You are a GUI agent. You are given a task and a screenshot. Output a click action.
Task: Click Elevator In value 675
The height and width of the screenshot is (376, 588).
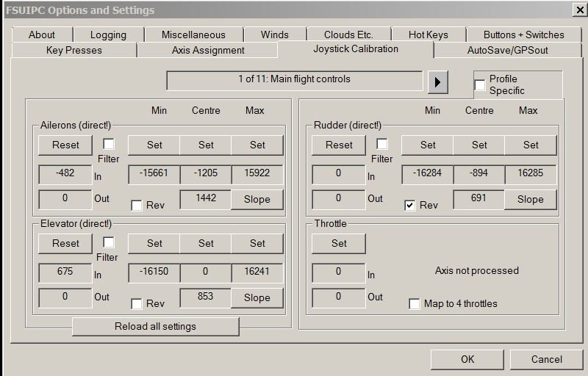tap(65, 272)
